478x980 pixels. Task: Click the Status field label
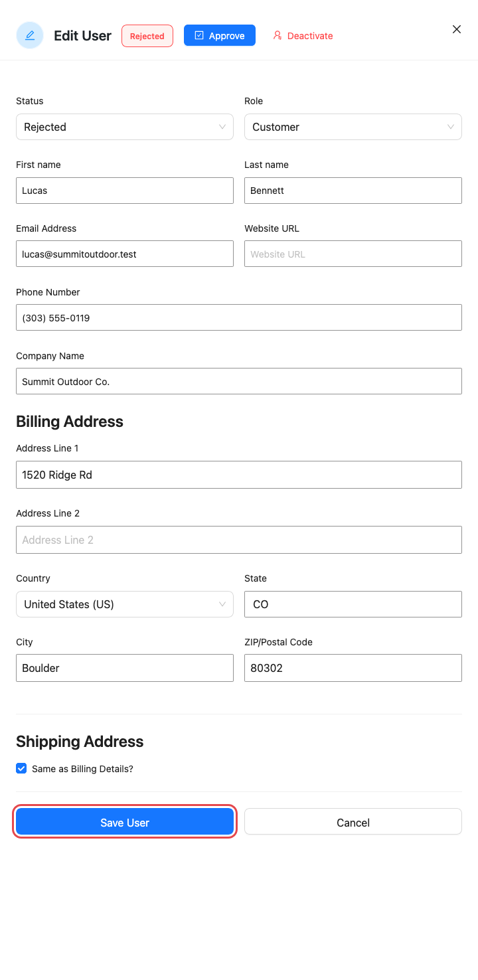coord(30,101)
